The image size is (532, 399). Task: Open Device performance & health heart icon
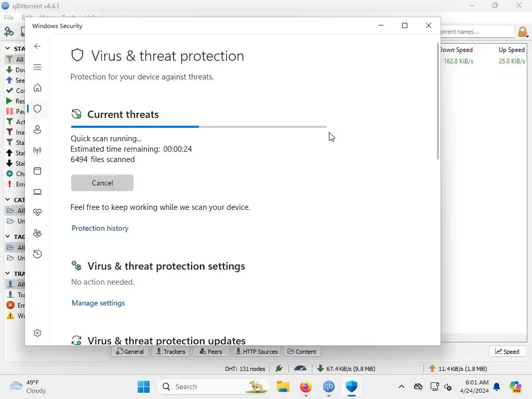coord(37,212)
